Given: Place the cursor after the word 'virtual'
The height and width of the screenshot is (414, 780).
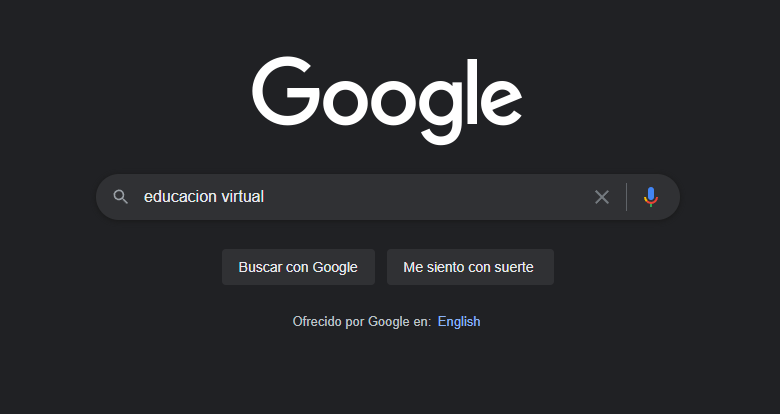Looking at the screenshot, I should (x=265, y=197).
